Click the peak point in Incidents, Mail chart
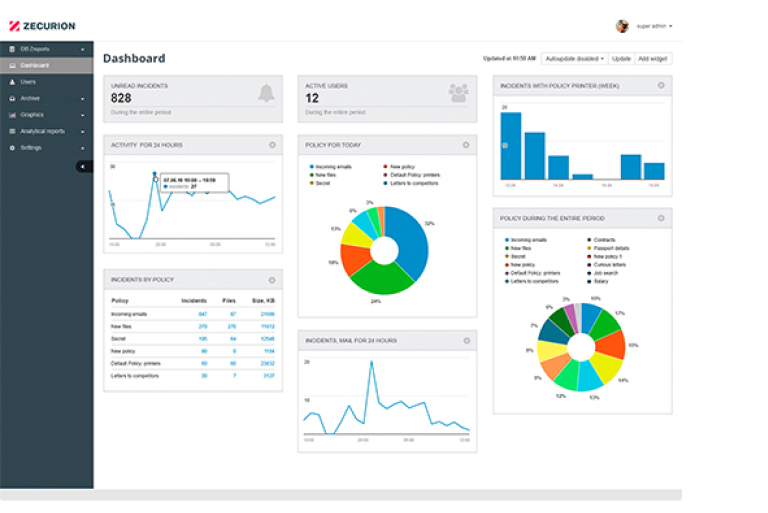This screenshot has height=513, width=768. click(371, 363)
